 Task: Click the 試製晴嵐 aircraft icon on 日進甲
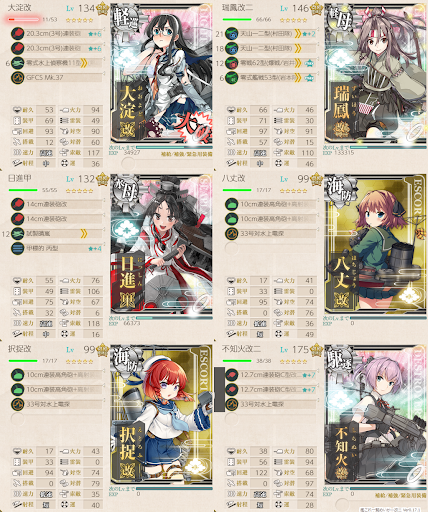pos(17,233)
